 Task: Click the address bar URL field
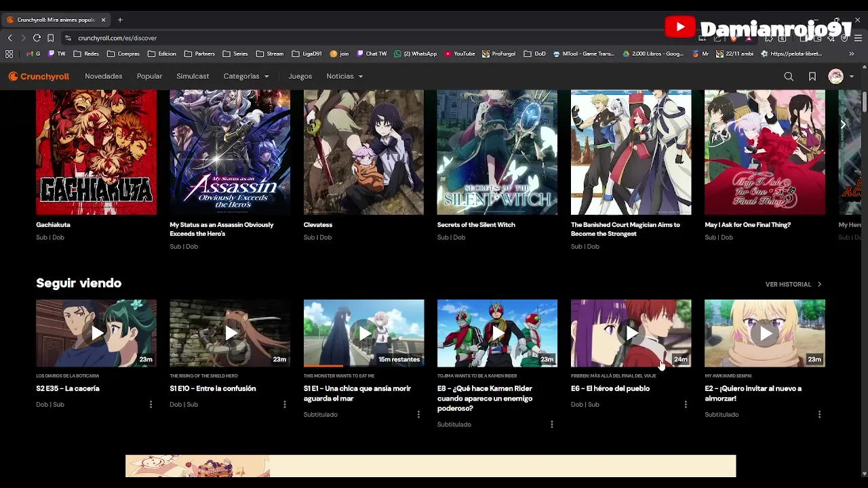(x=380, y=38)
